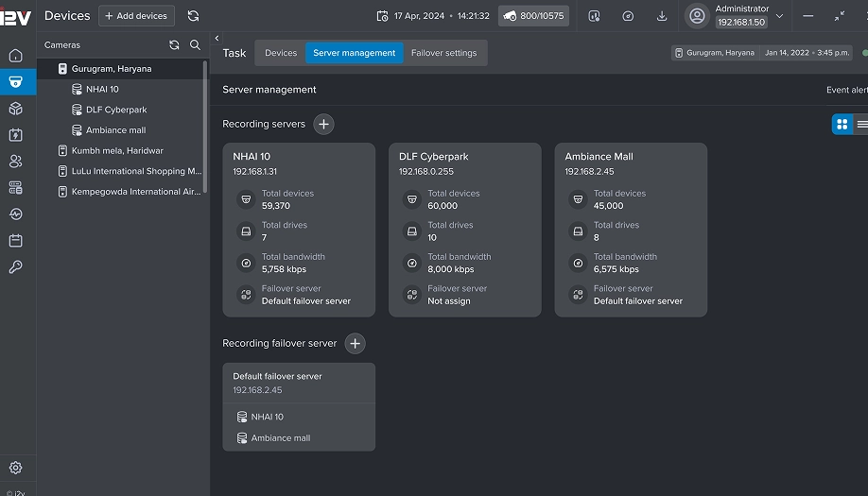Click the Gurugram, Haryana location tag at top right
Image resolution: width=868 pixels, height=496 pixels.
click(x=715, y=53)
